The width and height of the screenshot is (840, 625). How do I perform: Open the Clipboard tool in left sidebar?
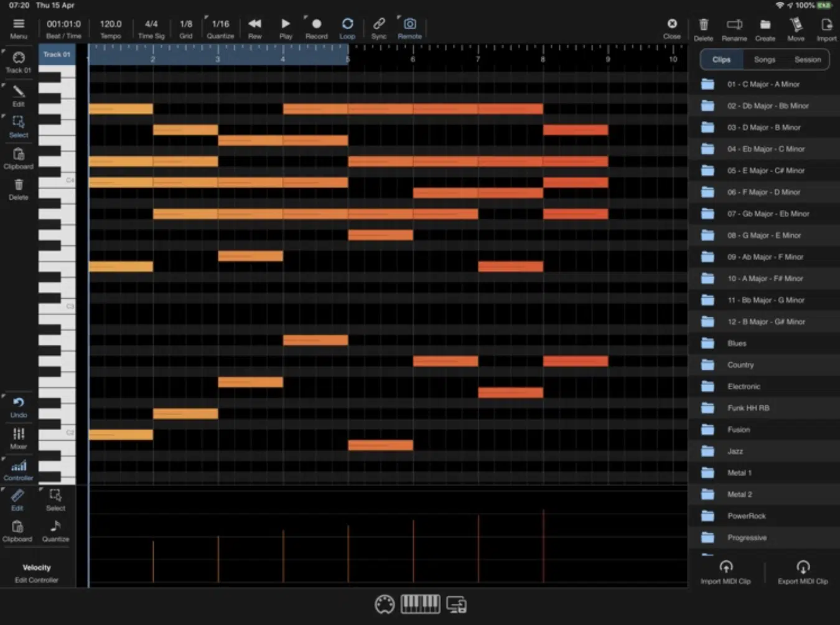(19, 158)
